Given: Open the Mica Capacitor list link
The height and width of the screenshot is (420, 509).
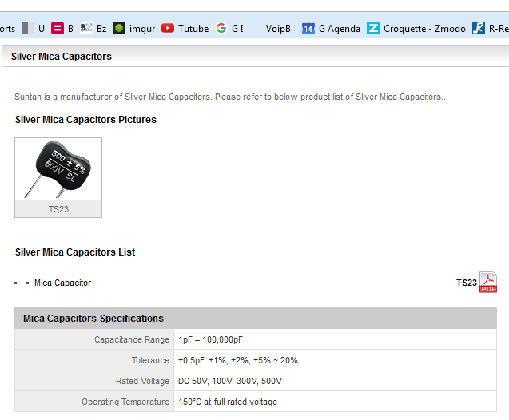Looking at the screenshot, I should tap(62, 283).
